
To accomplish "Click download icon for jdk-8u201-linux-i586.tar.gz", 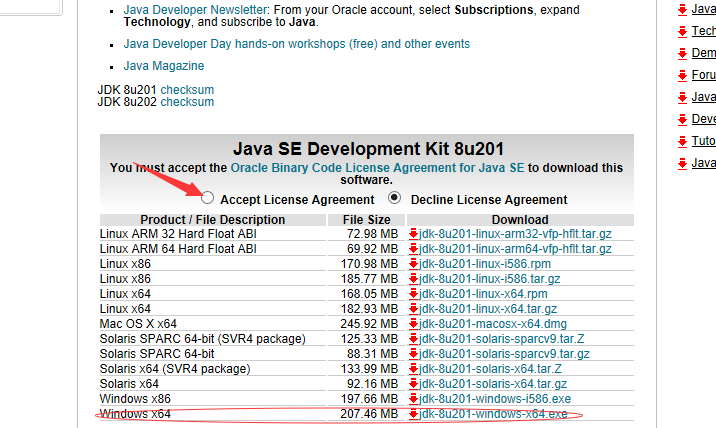I will point(414,279).
